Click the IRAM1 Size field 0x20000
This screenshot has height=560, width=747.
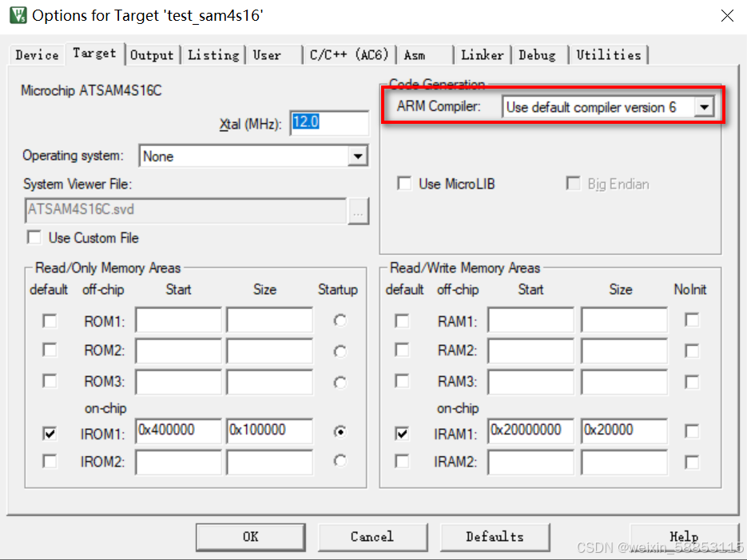coord(624,431)
